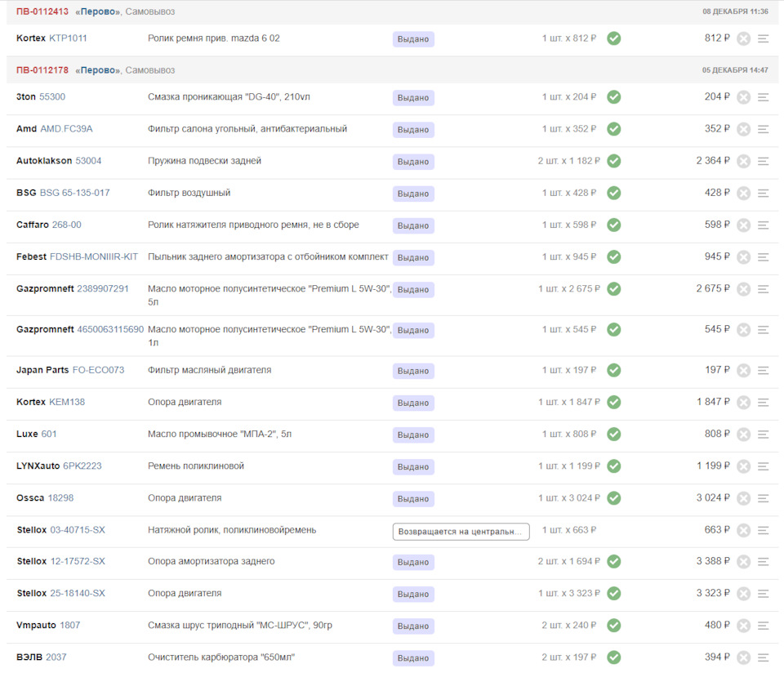Viewport: 784px width, 673px height.
Task: Click green check mark for Japan Parts FO-ECO073
Action: pos(614,370)
